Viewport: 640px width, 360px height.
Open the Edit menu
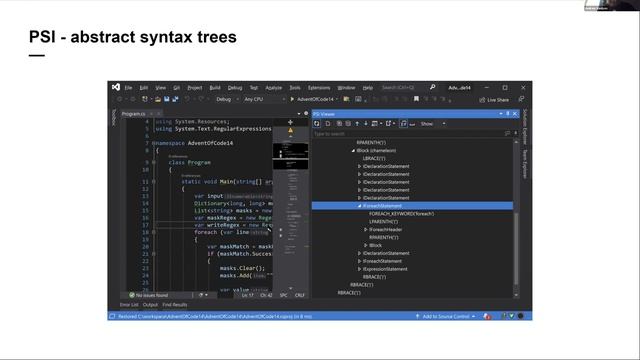click(144, 88)
